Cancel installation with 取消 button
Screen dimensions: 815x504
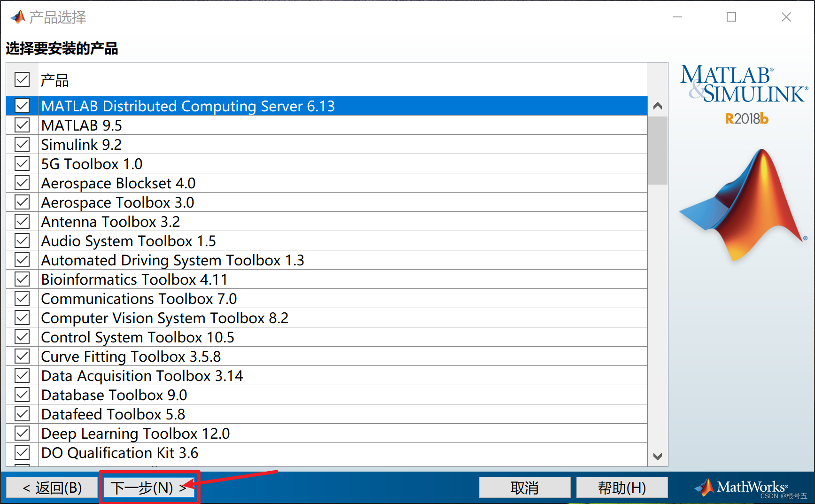(x=524, y=488)
